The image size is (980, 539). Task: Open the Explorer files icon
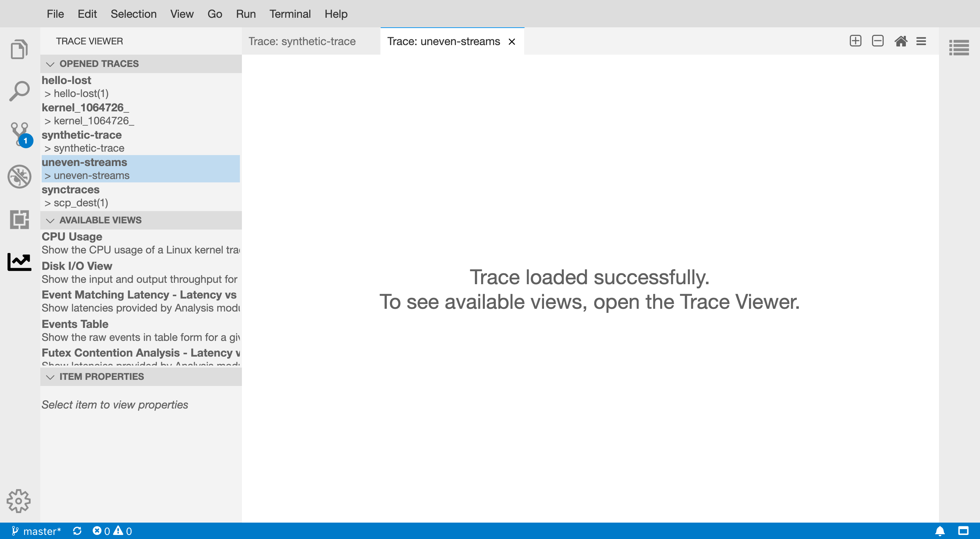click(x=19, y=49)
